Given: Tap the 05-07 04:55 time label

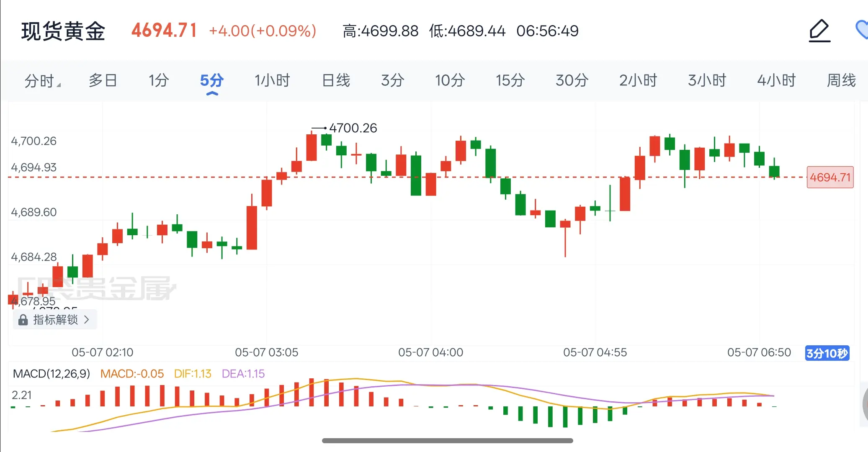Looking at the screenshot, I should pos(595,352).
